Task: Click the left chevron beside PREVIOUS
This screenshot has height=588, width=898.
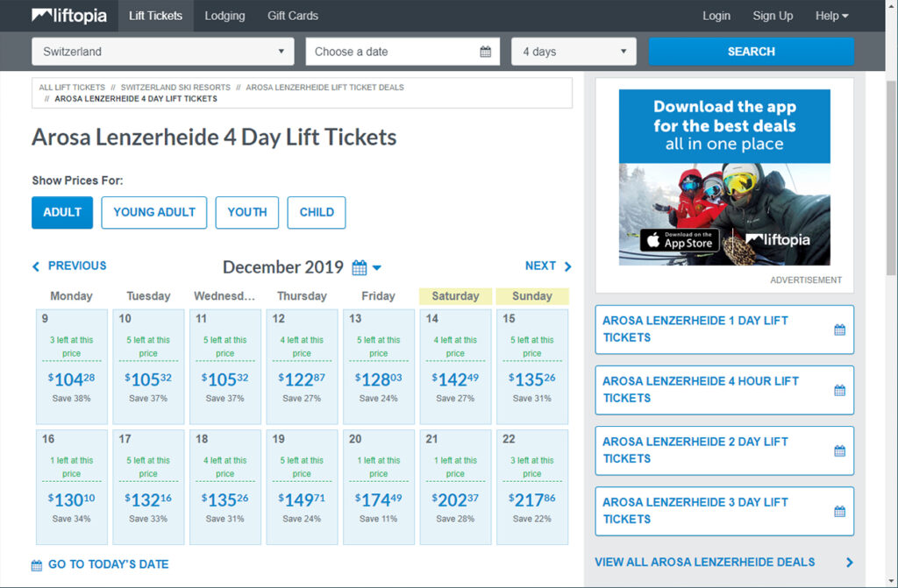Action: (36, 266)
